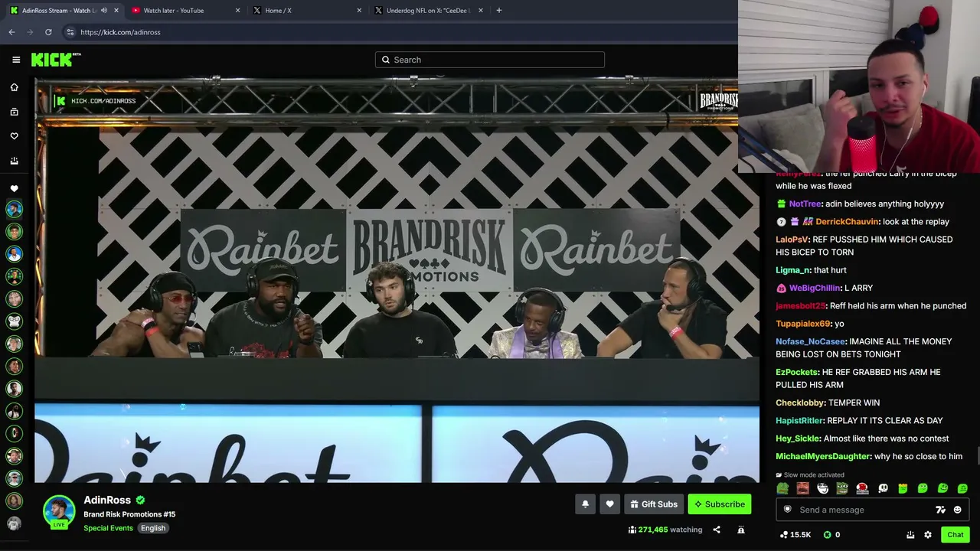This screenshot has width=980, height=551.
Task: Click the "Brand Risk Promotions #15" stream title
Action: point(129,514)
